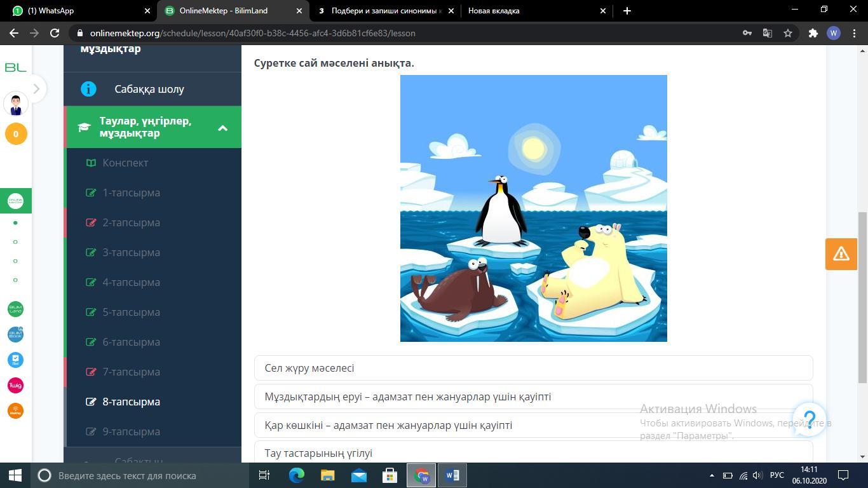Reload the current page
The image size is (868, 488).
click(x=55, y=33)
